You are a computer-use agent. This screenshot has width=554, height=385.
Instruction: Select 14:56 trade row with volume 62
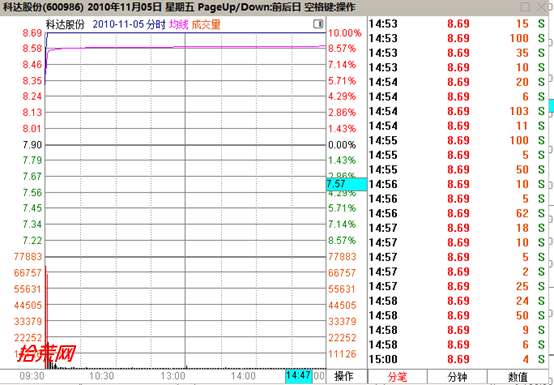point(457,213)
